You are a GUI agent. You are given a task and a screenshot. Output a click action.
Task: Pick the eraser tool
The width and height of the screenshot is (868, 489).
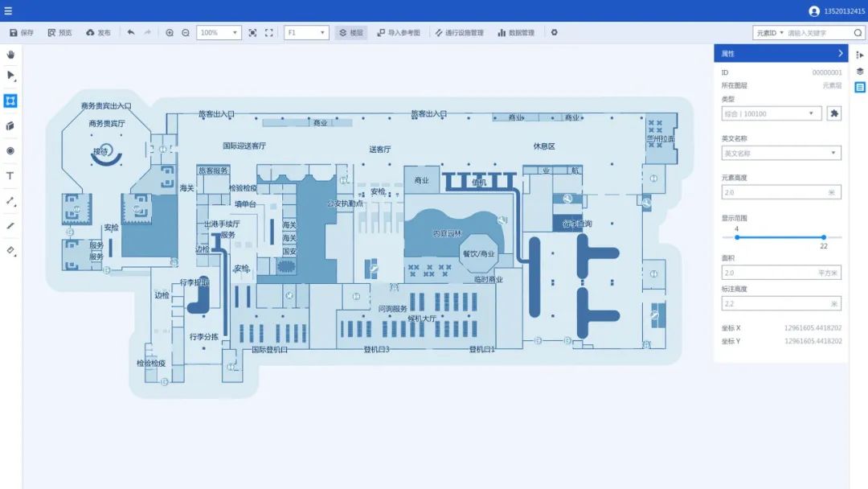pyautogui.click(x=10, y=251)
